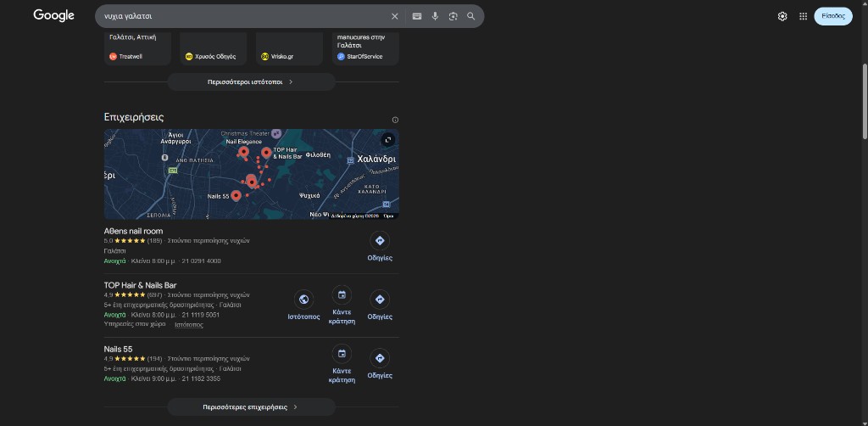Book appointment at Nails 55
The image size is (868, 426).
(x=342, y=364)
